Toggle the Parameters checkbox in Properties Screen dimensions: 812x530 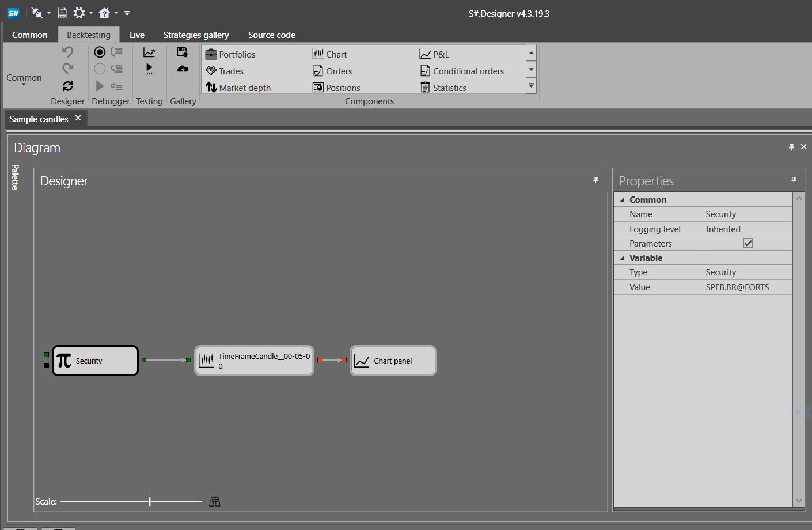point(748,243)
